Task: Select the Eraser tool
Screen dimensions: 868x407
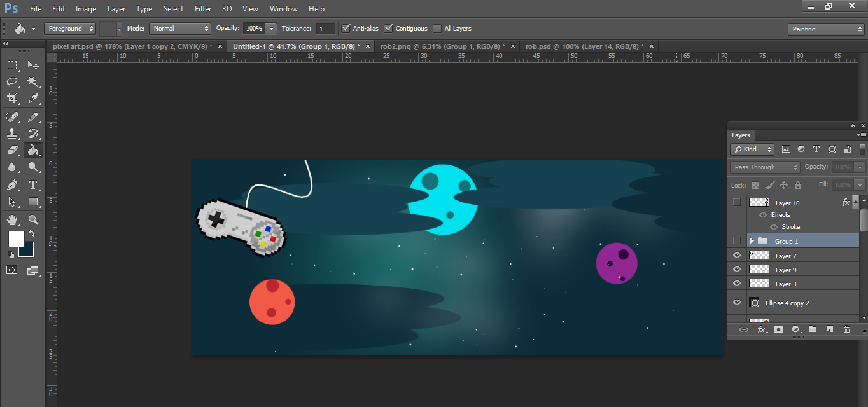Action: 12,150
